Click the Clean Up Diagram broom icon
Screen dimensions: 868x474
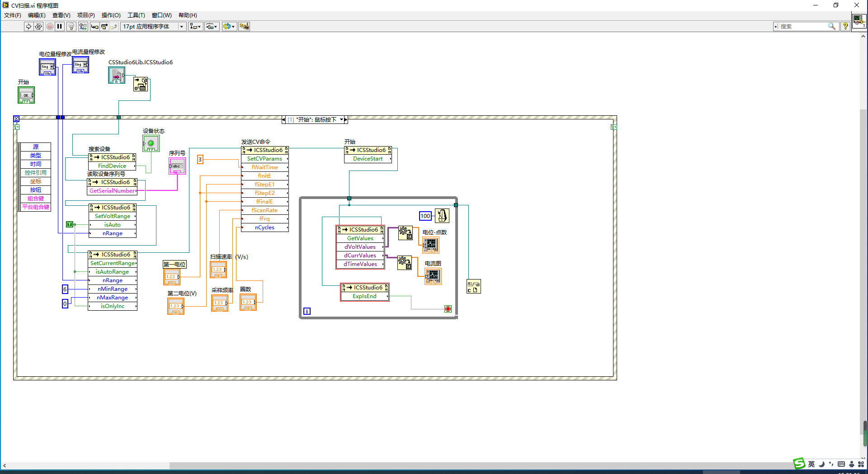click(244, 27)
